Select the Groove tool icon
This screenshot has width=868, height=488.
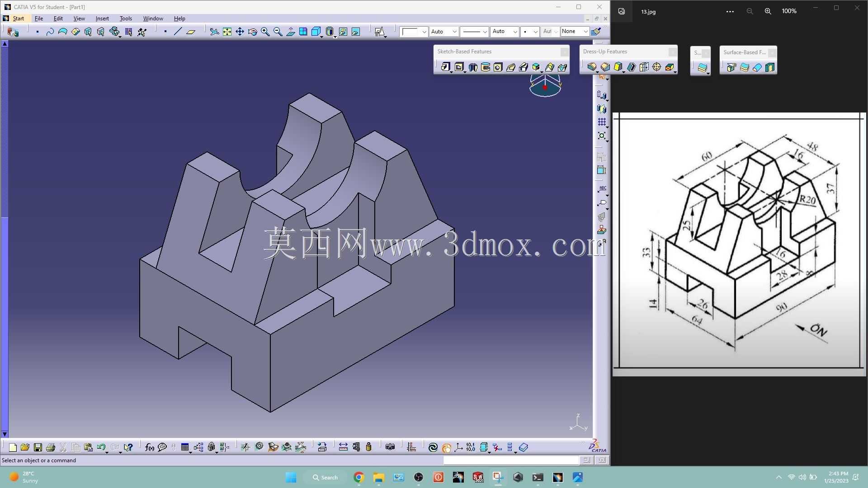point(486,67)
